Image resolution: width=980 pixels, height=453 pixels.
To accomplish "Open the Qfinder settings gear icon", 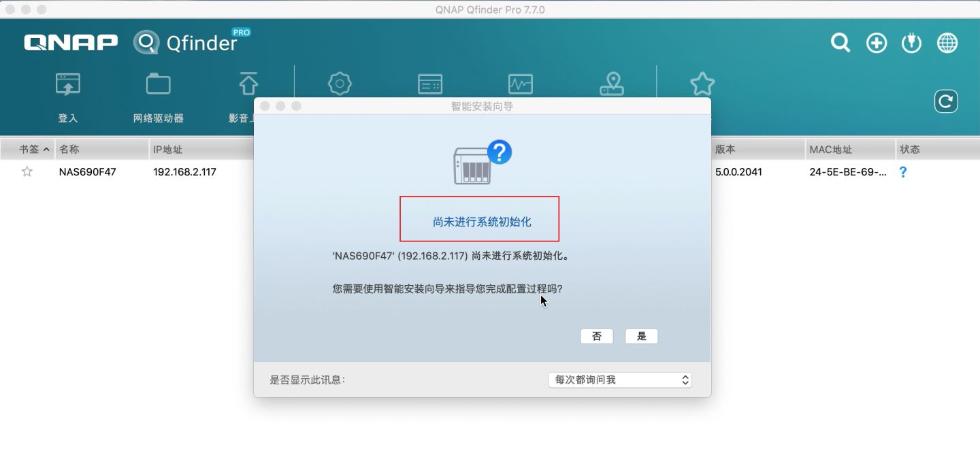I will tap(340, 83).
